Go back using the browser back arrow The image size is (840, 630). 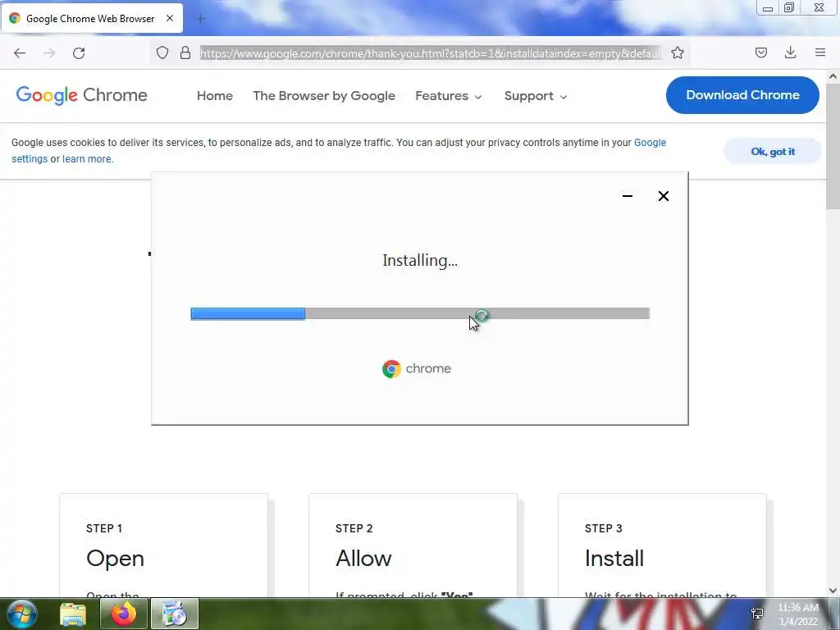[x=20, y=53]
